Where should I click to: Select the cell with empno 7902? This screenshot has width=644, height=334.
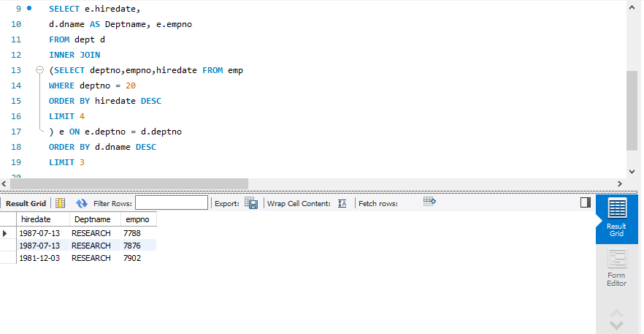tap(139, 258)
